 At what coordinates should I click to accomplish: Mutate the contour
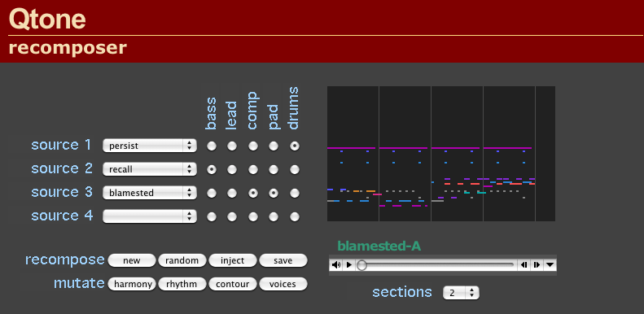pos(233,284)
